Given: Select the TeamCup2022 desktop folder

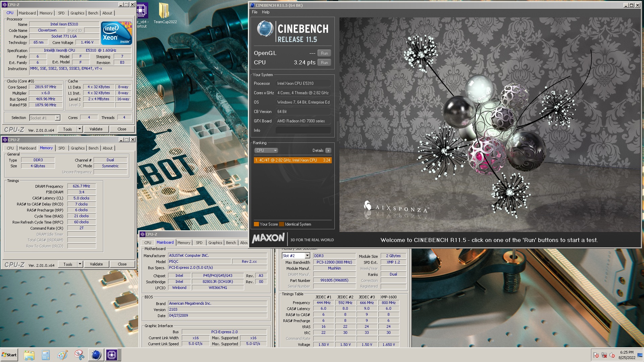Looking at the screenshot, I should [x=165, y=13].
